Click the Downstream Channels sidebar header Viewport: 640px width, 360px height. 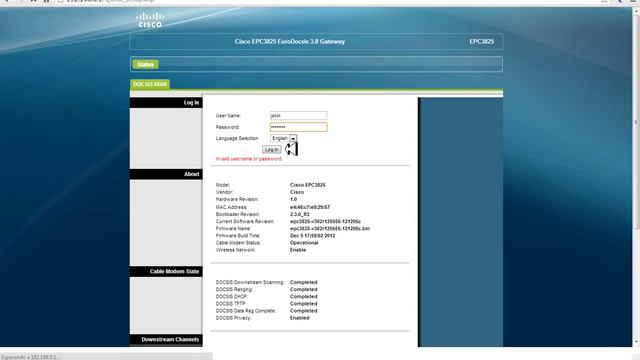pos(166,340)
